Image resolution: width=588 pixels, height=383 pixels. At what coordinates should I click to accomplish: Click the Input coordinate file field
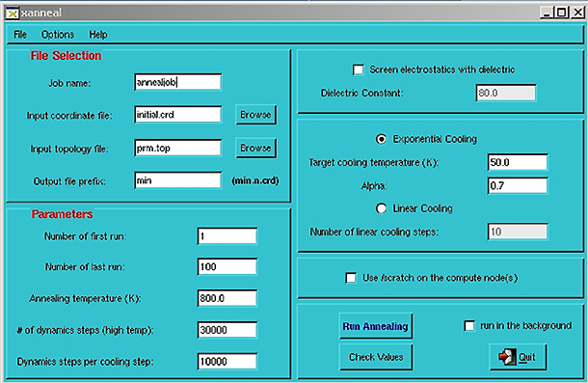[177, 115]
